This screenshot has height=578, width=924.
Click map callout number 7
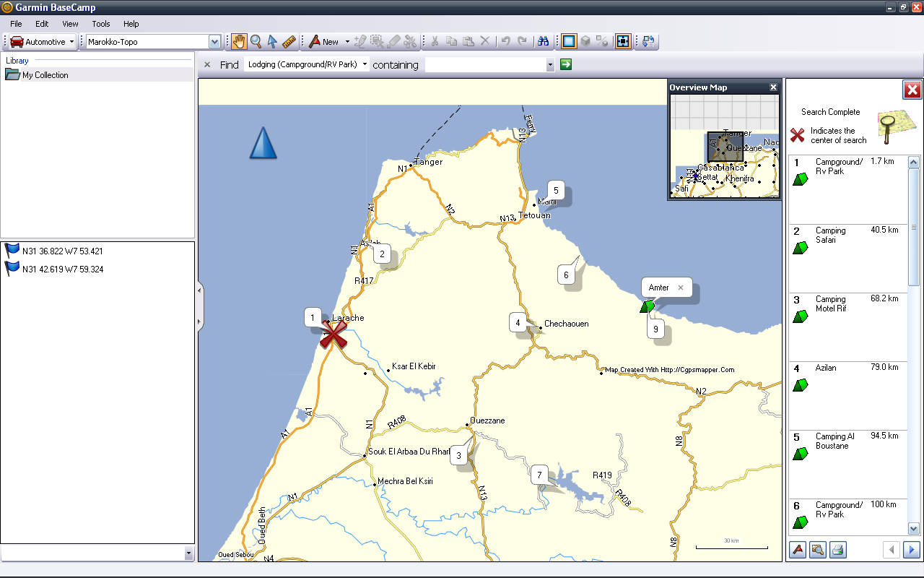pyautogui.click(x=539, y=475)
